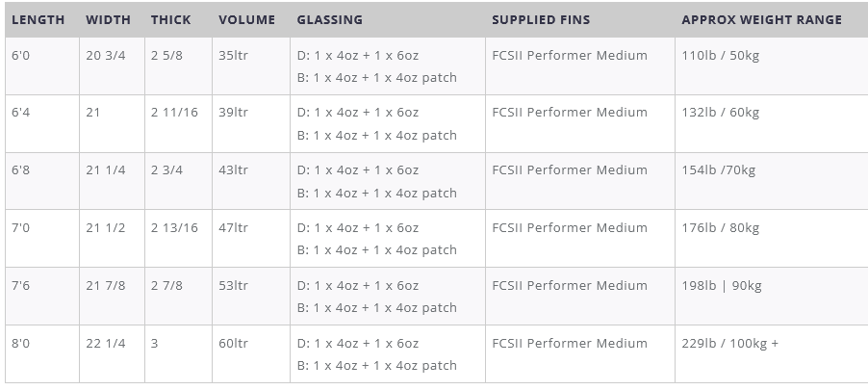The width and height of the screenshot is (868, 390).
Task: Click the 176lb / 80kg weight cell
Action: (721, 228)
